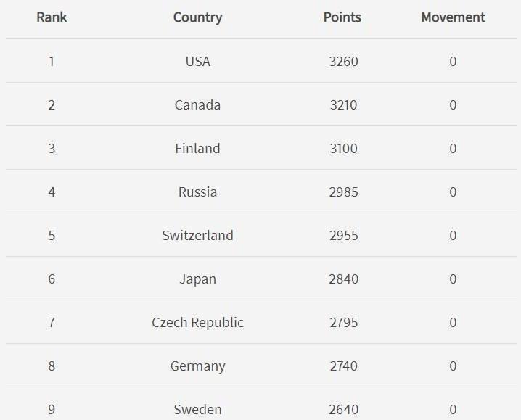Select the Czech Republic country cell

click(x=197, y=323)
